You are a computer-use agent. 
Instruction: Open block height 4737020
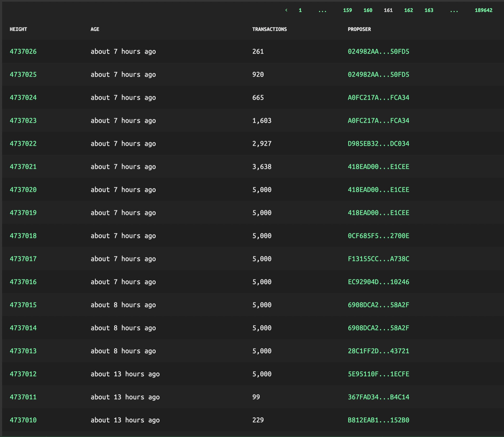(x=23, y=190)
